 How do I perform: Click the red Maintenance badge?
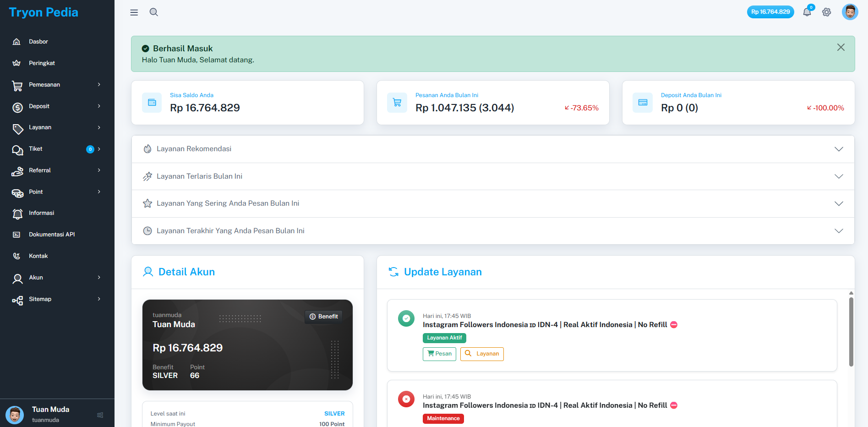coord(443,419)
